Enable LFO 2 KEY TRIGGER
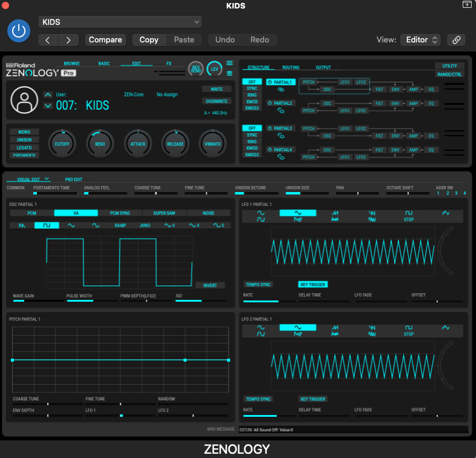The height and width of the screenshot is (458, 476). click(313, 399)
